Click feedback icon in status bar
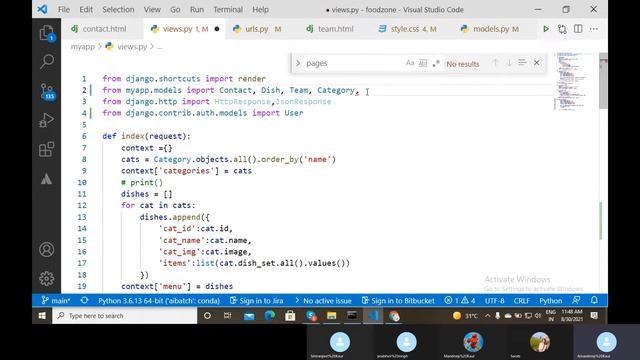 [x=576, y=301]
